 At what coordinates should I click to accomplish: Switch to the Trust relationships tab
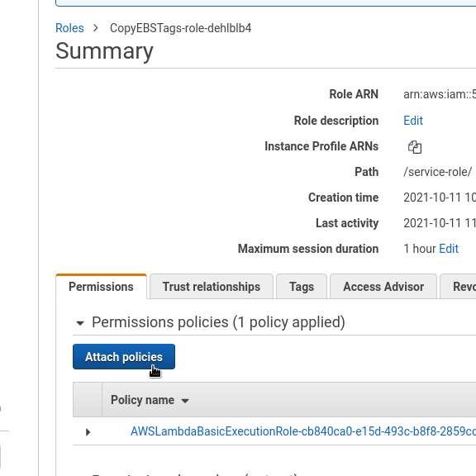coord(212,287)
